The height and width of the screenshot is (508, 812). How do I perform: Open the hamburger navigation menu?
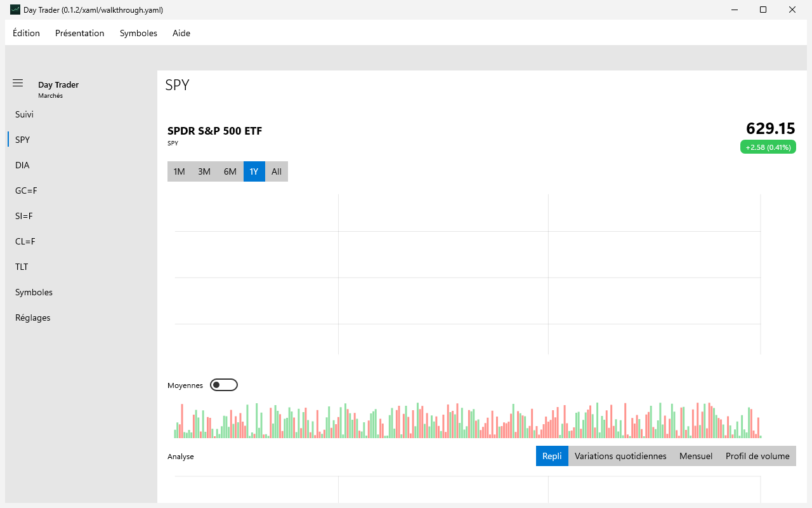coord(18,83)
